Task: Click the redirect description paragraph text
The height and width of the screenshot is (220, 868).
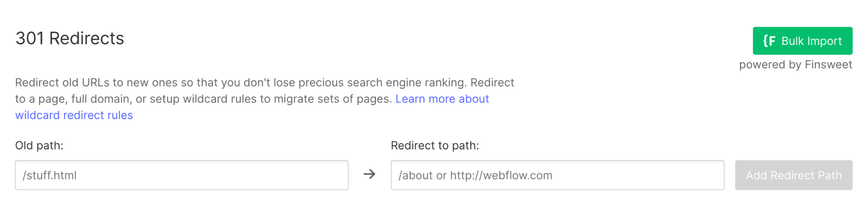Action: (265, 90)
